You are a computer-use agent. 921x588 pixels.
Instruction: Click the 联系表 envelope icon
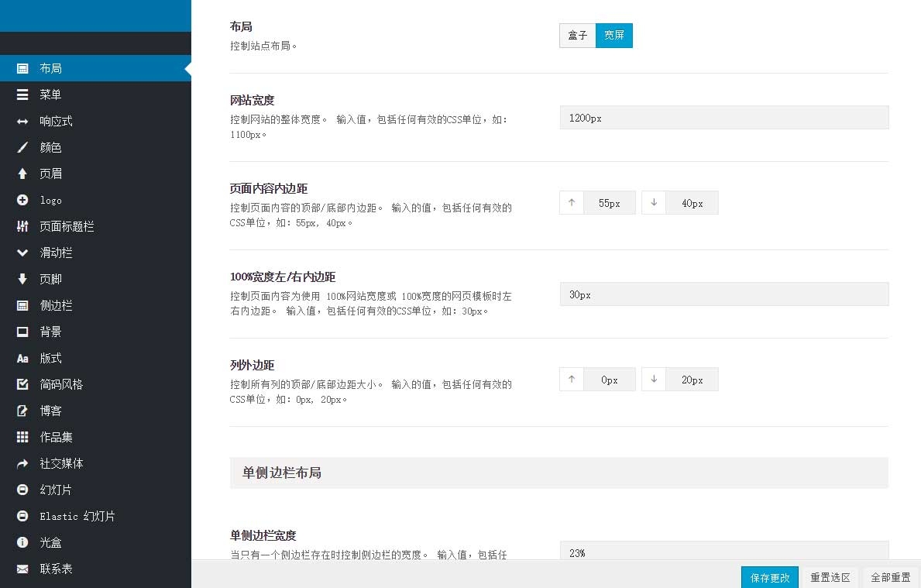[x=22, y=569]
